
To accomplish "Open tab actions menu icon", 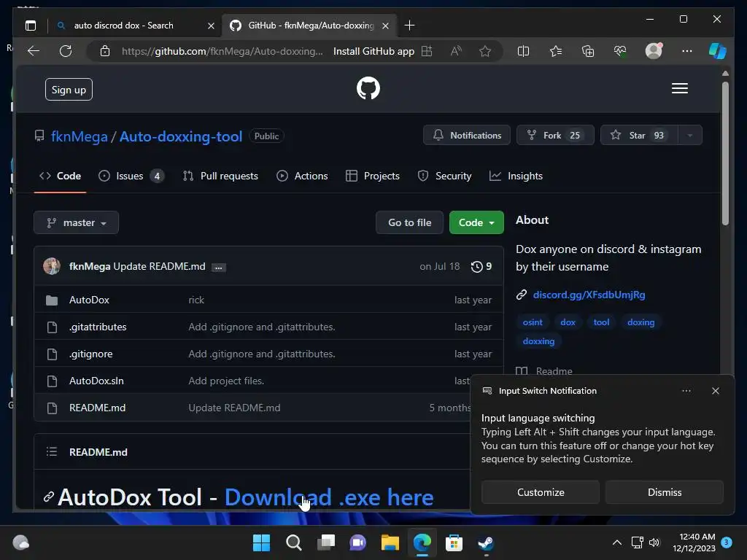I will coord(31,26).
